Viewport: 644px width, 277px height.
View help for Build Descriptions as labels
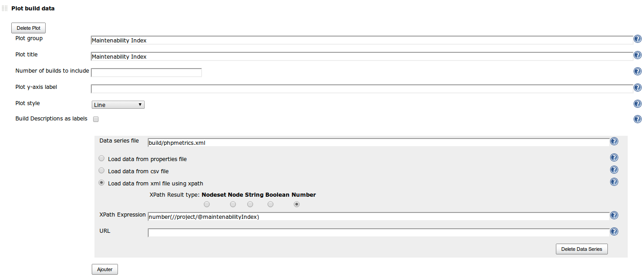tap(638, 119)
